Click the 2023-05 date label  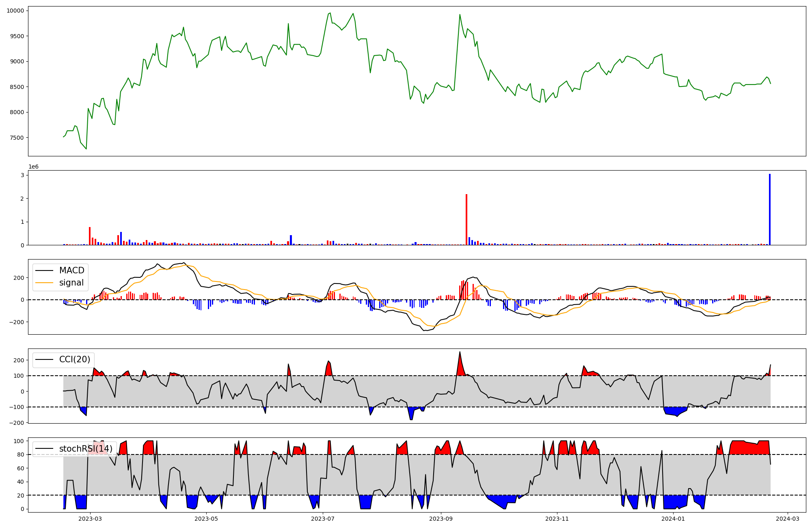(x=207, y=519)
